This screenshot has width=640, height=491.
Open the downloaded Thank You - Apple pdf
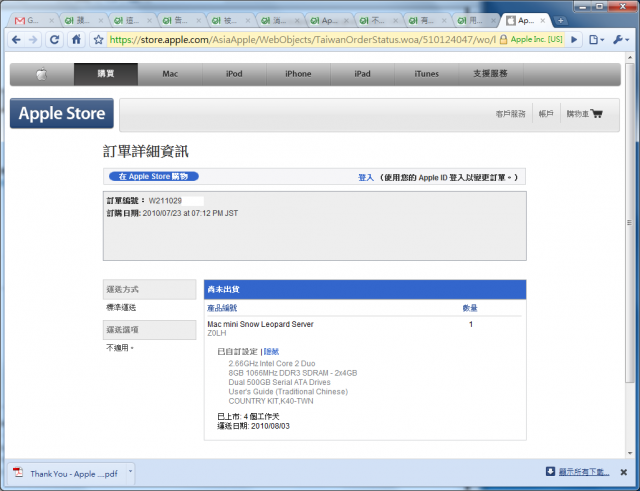tap(73, 474)
